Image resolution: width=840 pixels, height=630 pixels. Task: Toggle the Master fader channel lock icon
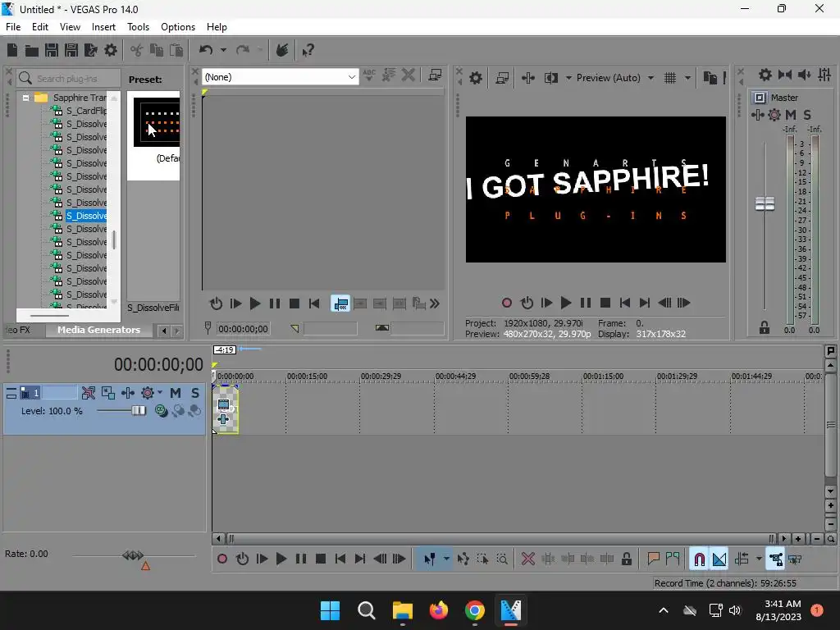(x=765, y=327)
